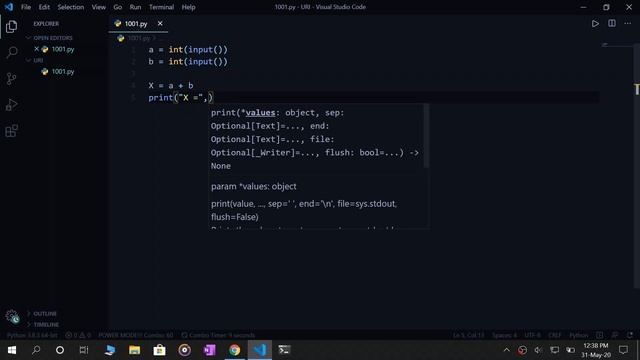Viewport: 640px width, 360px height.
Task: Open the Go menu
Action: point(118,7)
